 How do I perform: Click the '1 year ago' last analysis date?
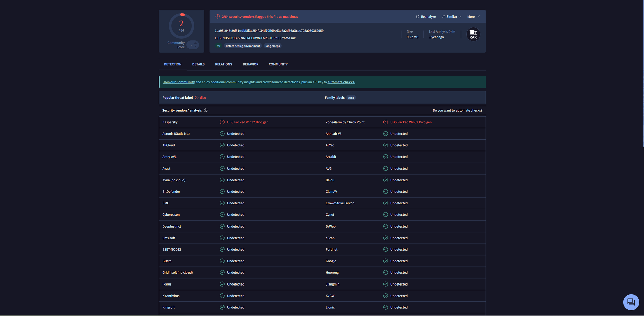pyautogui.click(x=436, y=37)
